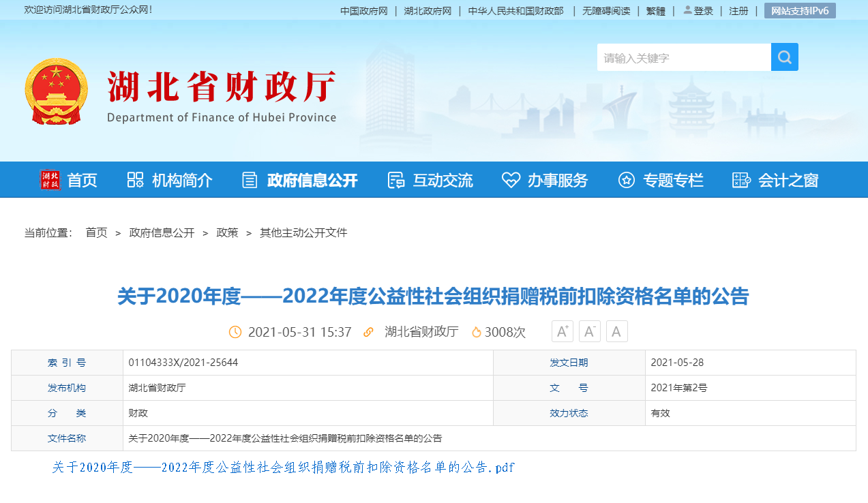
Task: Switch to traditional Chinese via 繁體
Action: pos(655,11)
